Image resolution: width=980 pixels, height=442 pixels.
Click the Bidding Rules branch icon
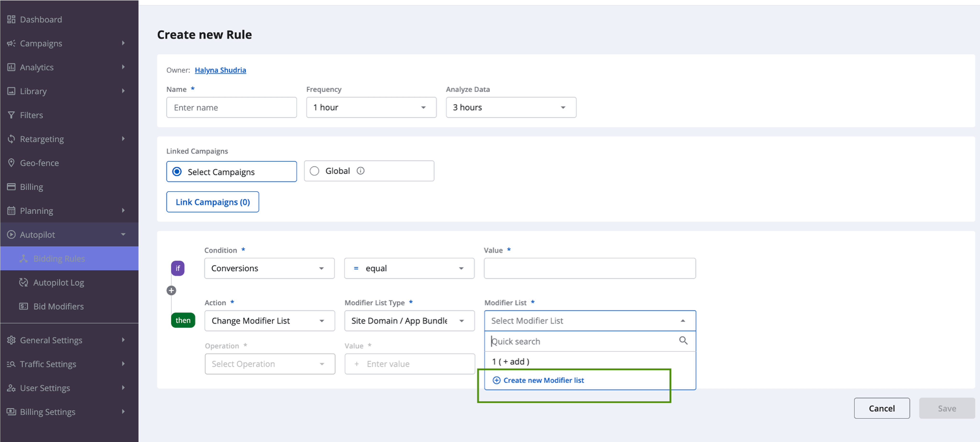[24, 259]
